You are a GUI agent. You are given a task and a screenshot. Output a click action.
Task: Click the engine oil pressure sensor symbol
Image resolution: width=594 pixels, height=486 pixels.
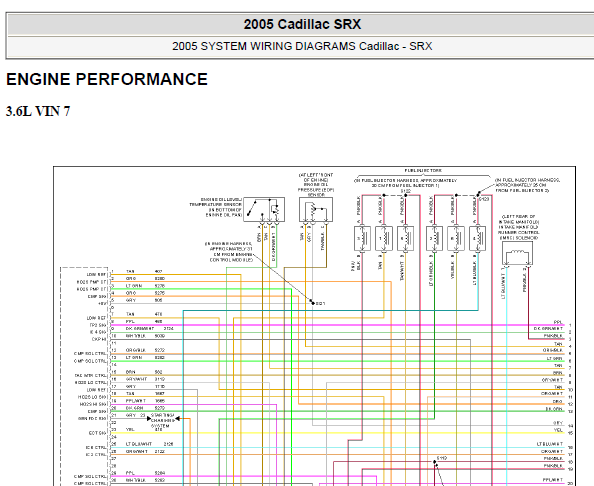point(316,209)
